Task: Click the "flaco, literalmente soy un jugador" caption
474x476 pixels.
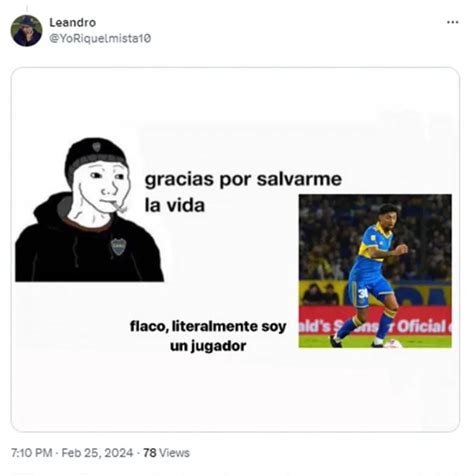Action: (208, 336)
